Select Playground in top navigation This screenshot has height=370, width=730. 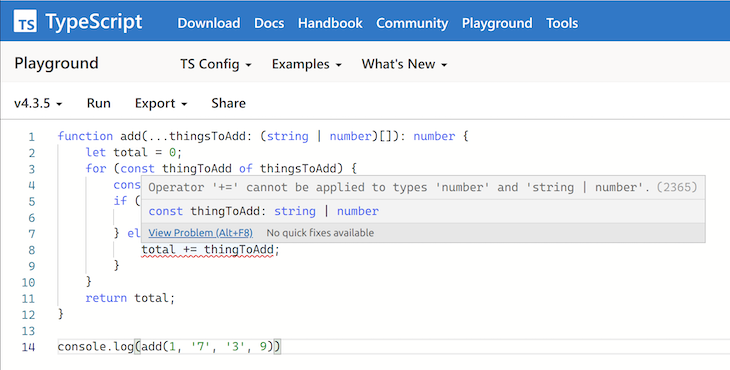pos(497,23)
